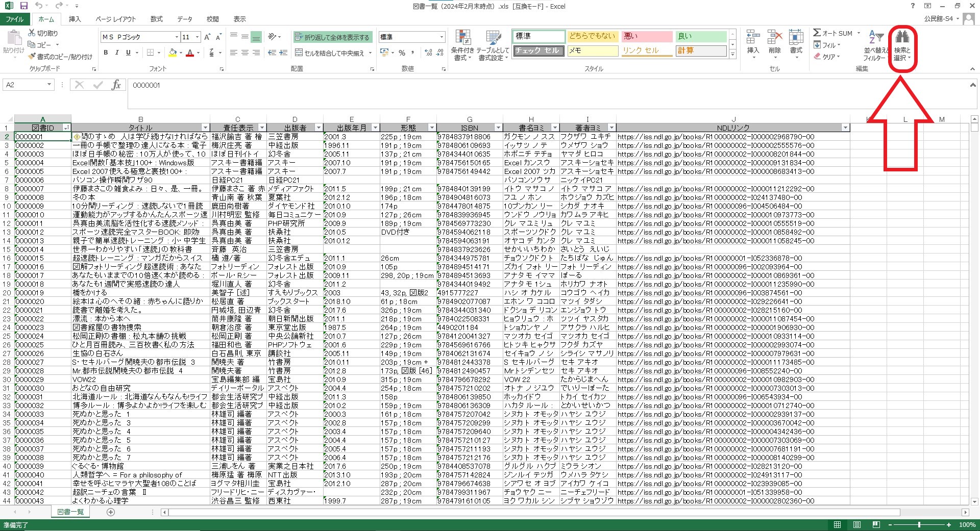Open the 校閲 (Review) ribbon tab
The height and width of the screenshot is (531, 980).
pyautogui.click(x=213, y=19)
